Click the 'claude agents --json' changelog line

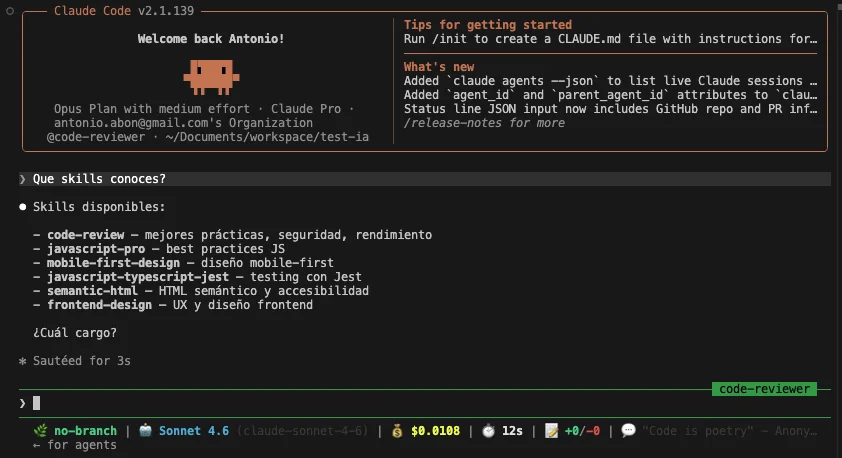[611, 81]
